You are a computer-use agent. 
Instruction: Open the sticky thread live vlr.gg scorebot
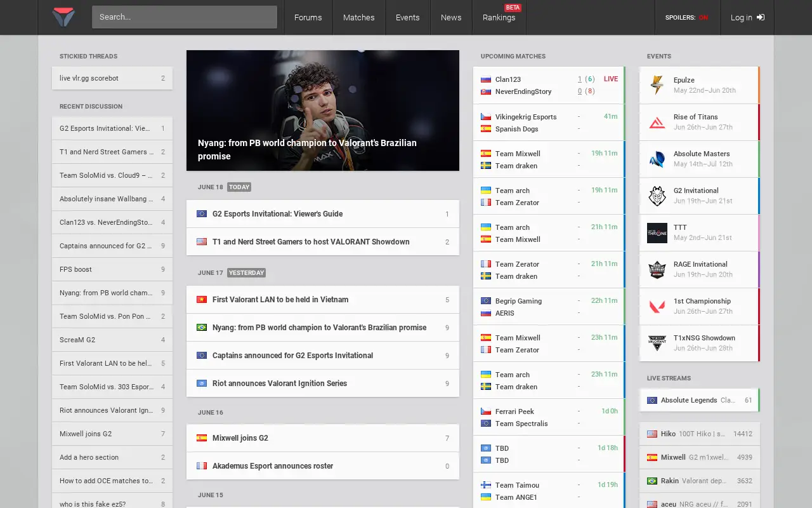tap(112, 78)
